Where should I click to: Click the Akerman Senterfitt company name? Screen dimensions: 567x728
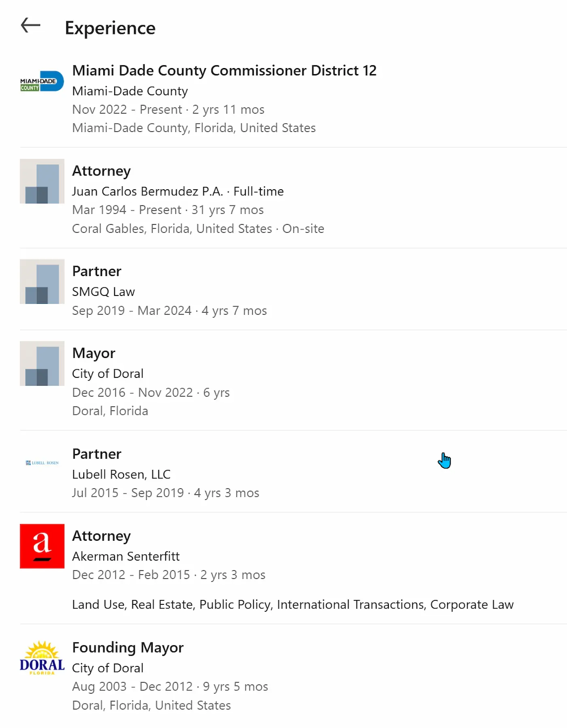pyautogui.click(x=126, y=556)
